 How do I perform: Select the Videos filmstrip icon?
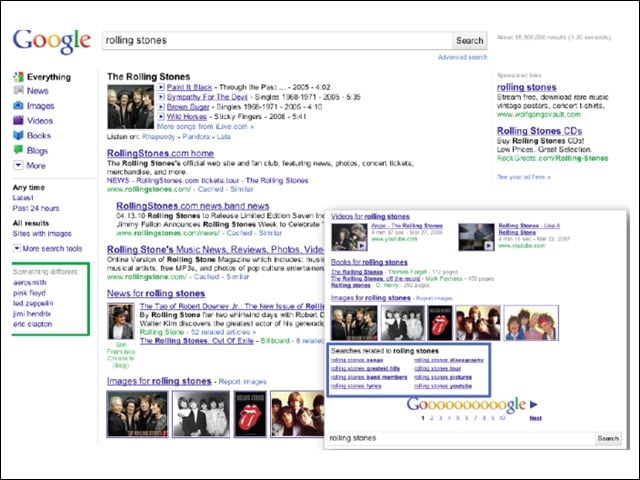[x=18, y=120]
